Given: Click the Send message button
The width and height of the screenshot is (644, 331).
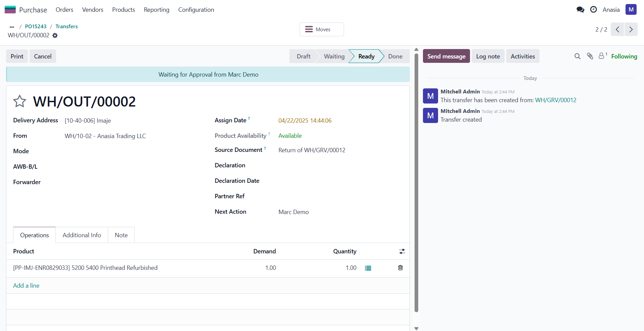Looking at the screenshot, I should [x=446, y=56].
